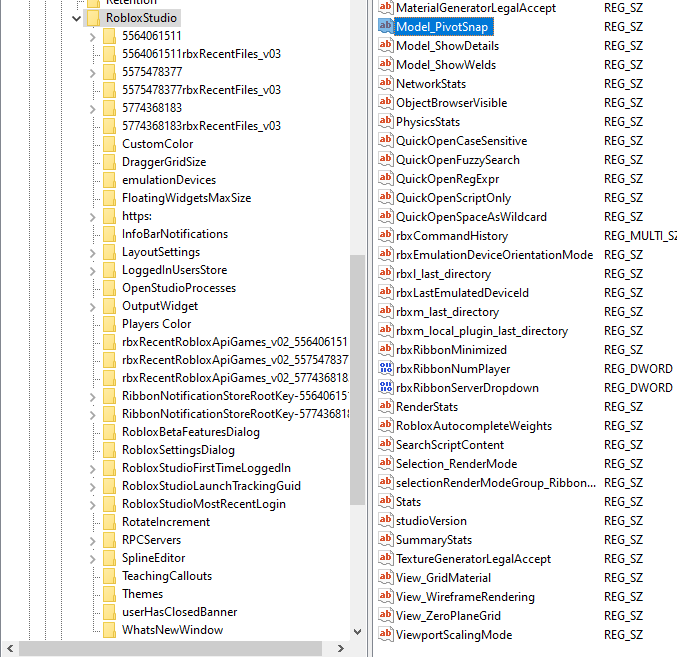Click the horizontal scrollbar left arrow
The width and height of the screenshot is (677, 657).
10,648
